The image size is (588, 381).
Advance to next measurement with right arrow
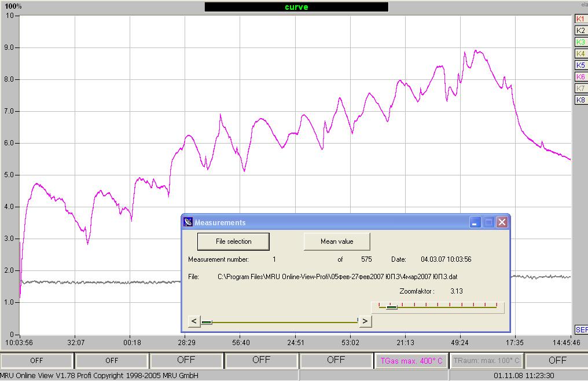(x=365, y=321)
